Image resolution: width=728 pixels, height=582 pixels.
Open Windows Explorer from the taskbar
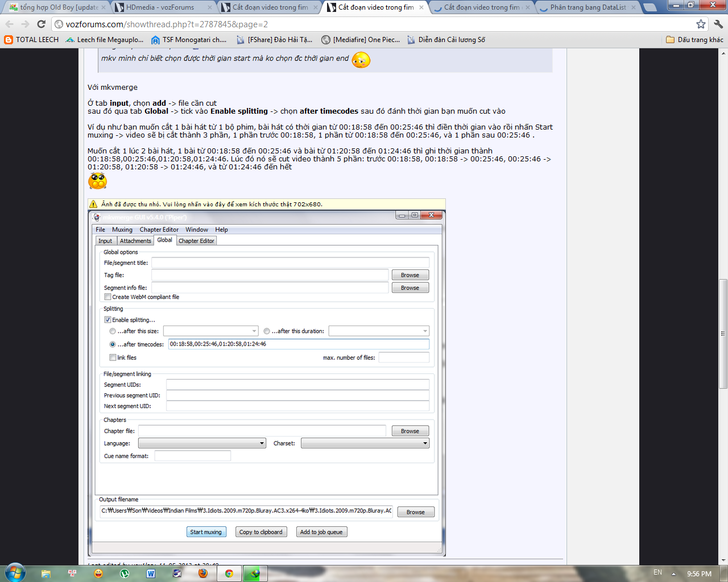[45, 573]
